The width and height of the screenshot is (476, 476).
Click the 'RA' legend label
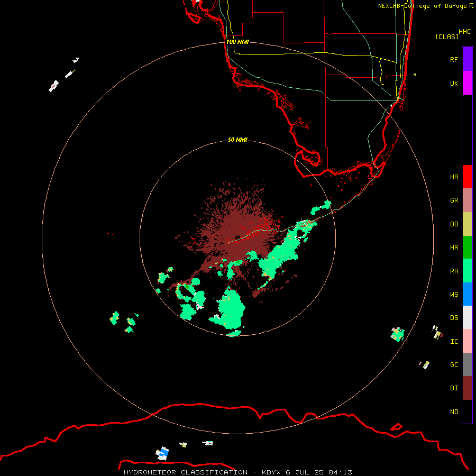coord(454,271)
